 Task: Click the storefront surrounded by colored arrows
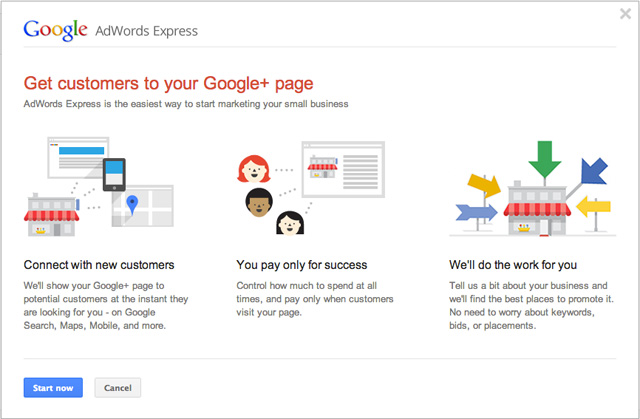(x=537, y=209)
